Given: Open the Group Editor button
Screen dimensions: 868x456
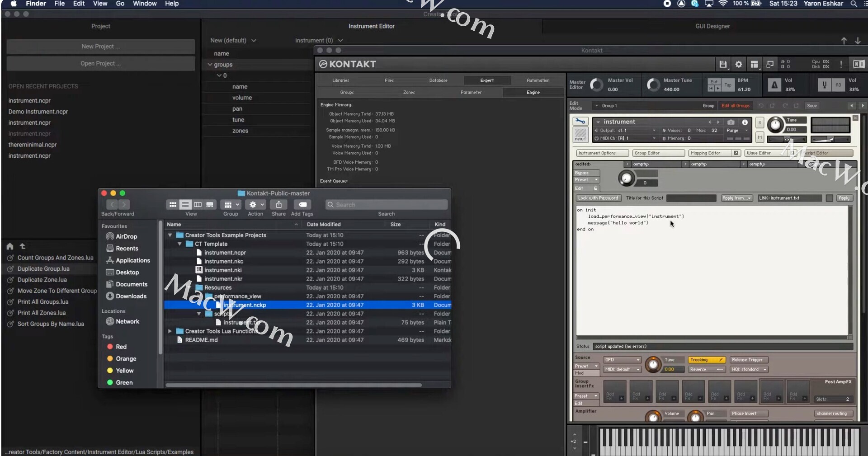Looking at the screenshot, I should [x=659, y=153].
